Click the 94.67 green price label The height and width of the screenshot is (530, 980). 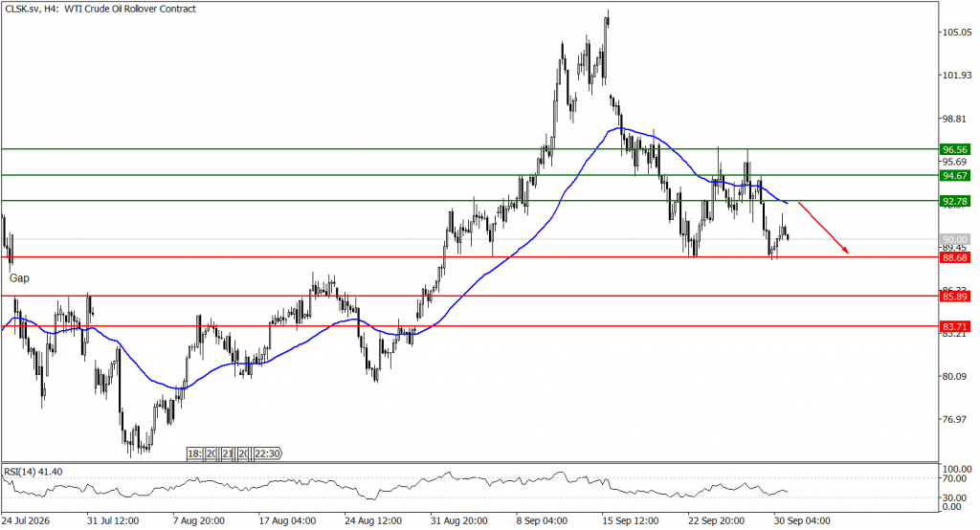coord(955,176)
